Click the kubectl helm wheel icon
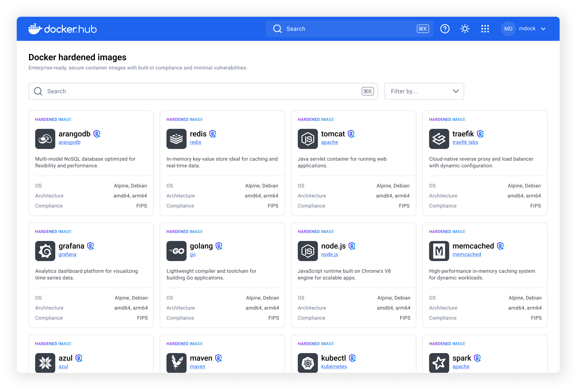Viewport: 579px width, 392px height. (x=308, y=363)
